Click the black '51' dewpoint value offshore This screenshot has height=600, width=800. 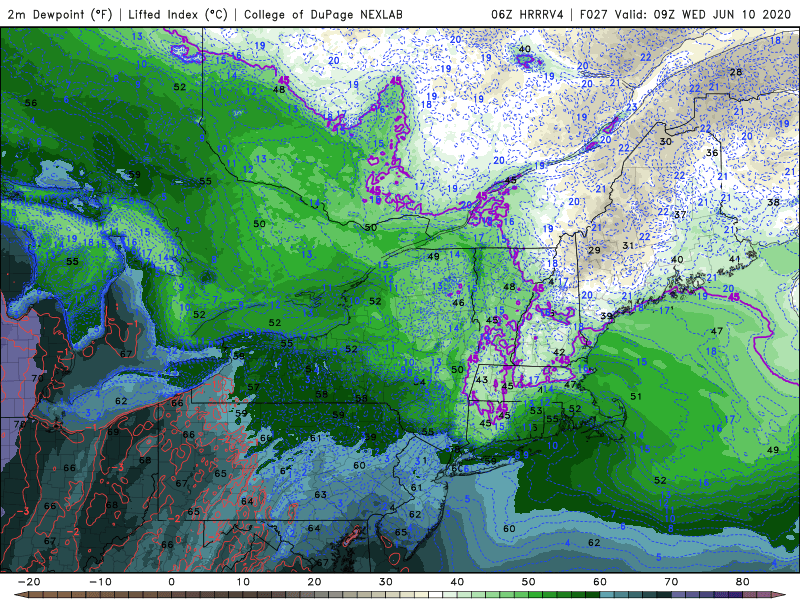(x=635, y=396)
